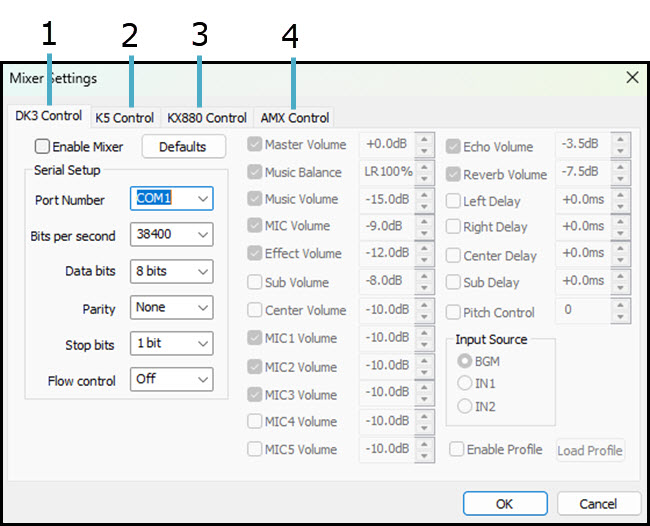650x526 pixels.
Task: Enable the Enable Mixer checkbox
Action: [43, 147]
